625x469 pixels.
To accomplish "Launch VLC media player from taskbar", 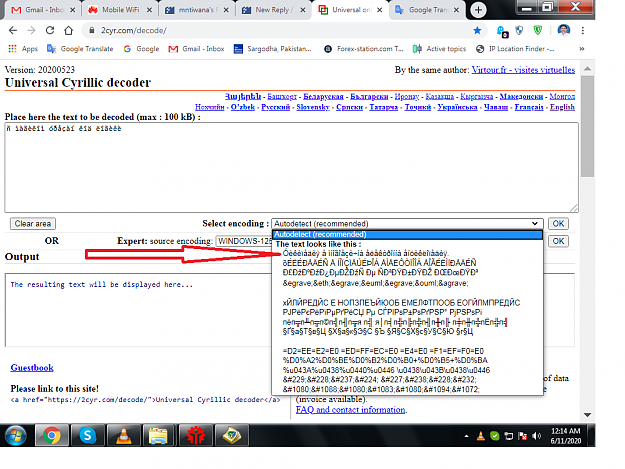I will (124, 435).
